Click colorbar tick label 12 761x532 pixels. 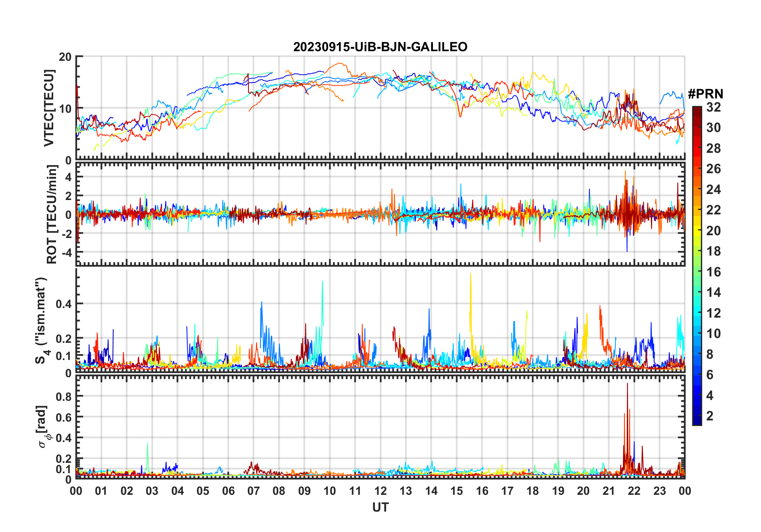(713, 313)
